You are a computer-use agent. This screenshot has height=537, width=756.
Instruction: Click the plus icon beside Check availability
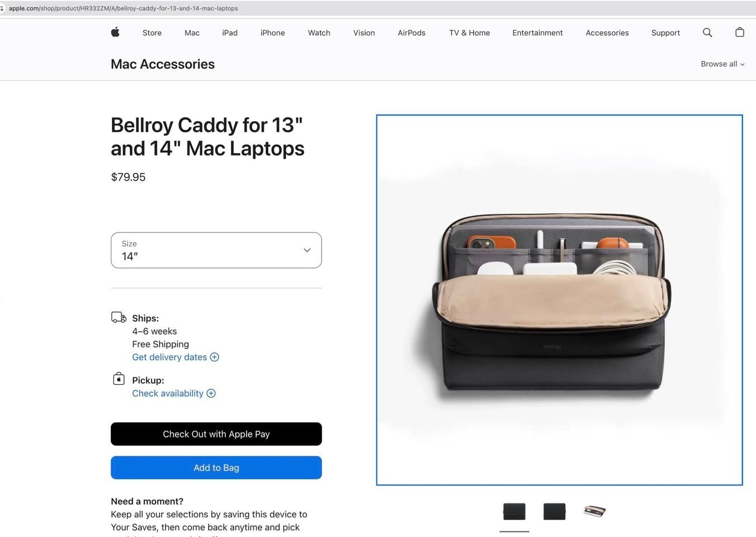[211, 393]
